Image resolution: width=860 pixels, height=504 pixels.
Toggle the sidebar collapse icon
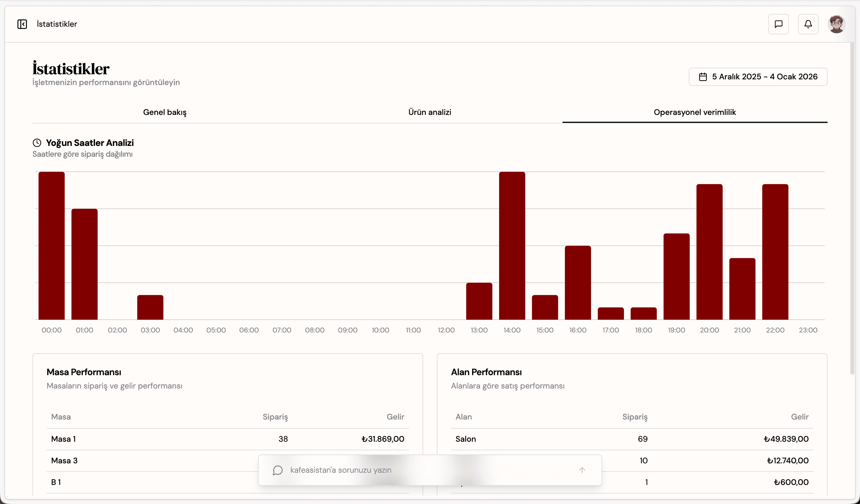22,24
